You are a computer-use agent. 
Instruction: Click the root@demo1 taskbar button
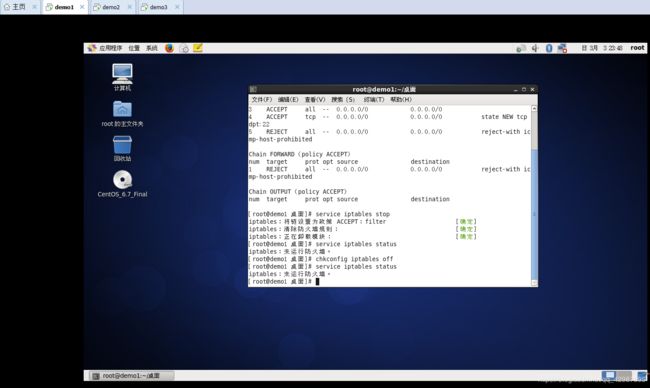[131, 376]
